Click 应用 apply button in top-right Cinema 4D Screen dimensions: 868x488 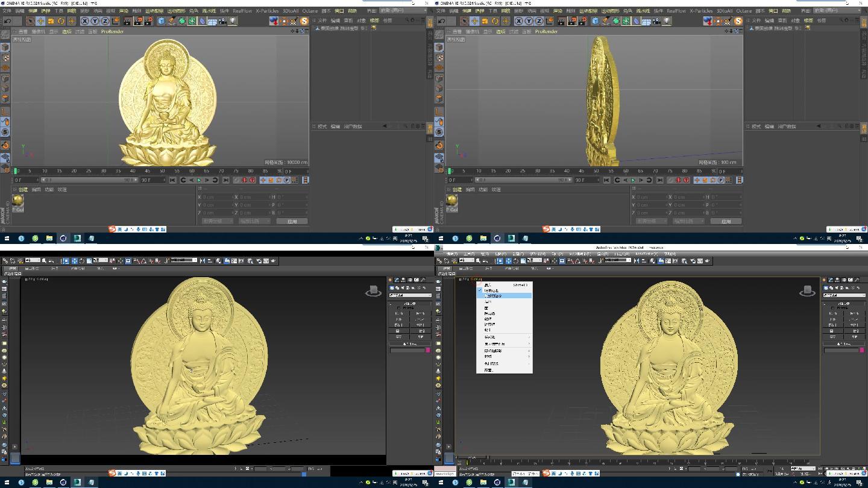[726, 221]
